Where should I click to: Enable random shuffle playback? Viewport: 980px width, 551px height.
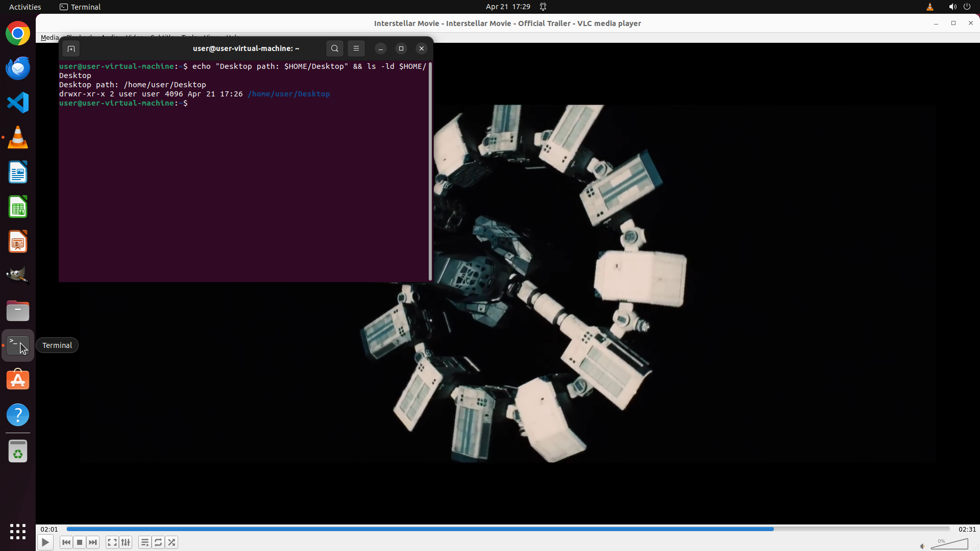click(171, 542)
